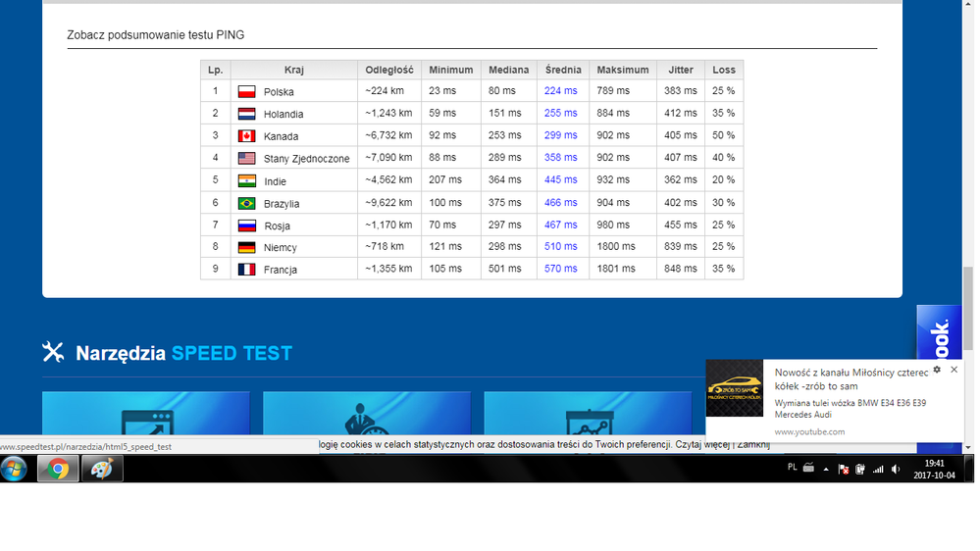
Task: Dismiss the YouTube notification popup
Action: (x=954, y=370)
